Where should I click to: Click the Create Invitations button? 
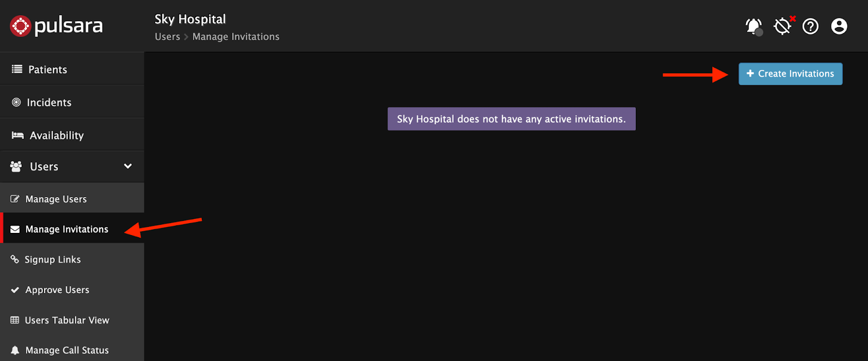tap(790, 74)
